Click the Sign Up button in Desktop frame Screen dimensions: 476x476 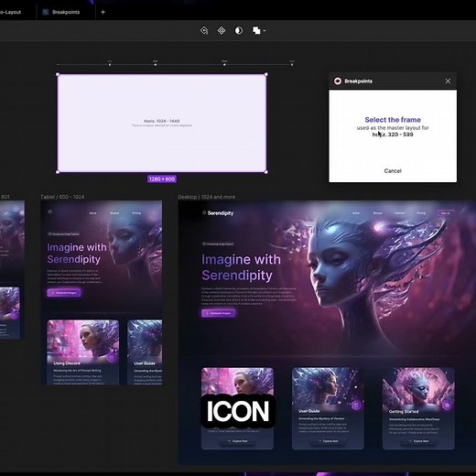click(x=445, y=213)
